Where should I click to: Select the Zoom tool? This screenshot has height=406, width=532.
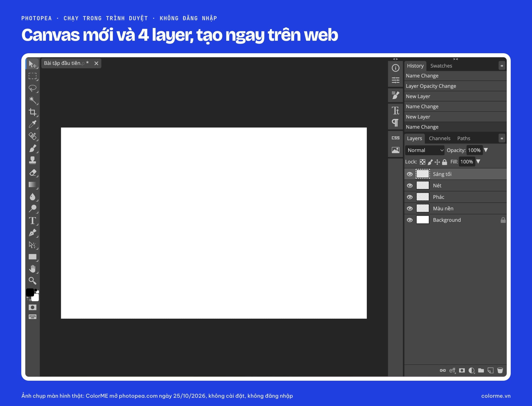tap(32, 281)
